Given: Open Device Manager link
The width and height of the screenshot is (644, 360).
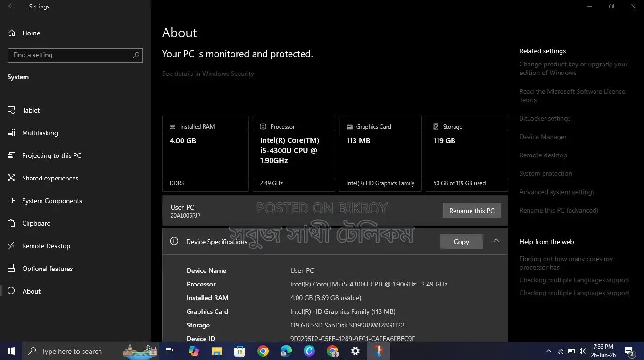Looking at the screenshot, I should point(543,137).
